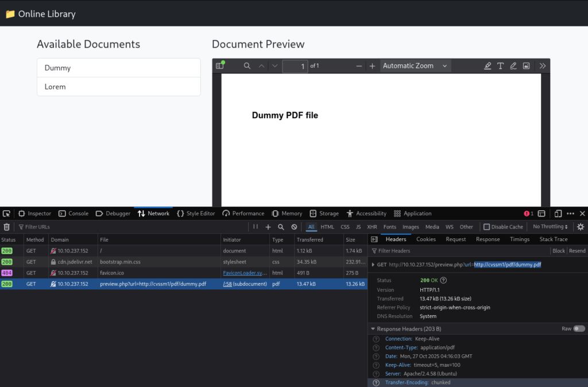Collapse the Response Headers section

(373, 329)
